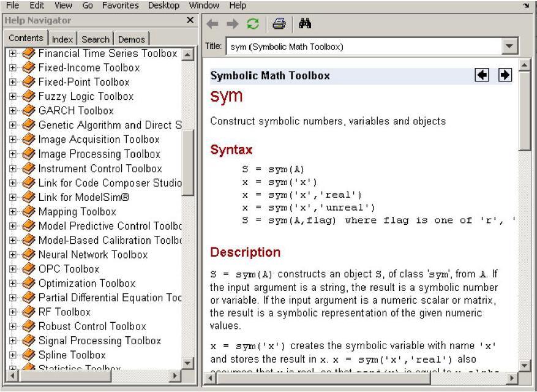Go to previous page in Symbolic Math Toolbox
537x392 pixels.
482,75
